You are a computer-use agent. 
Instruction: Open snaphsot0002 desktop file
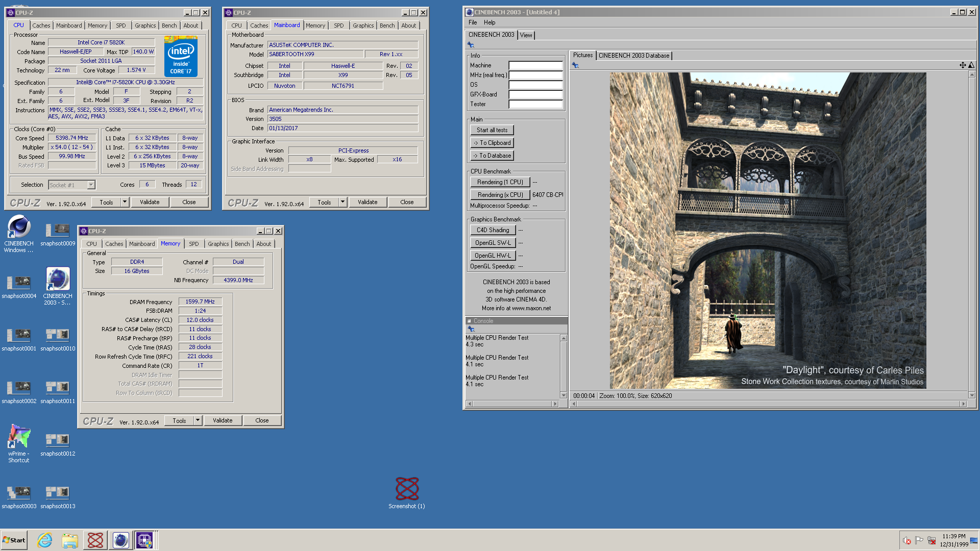(x=19, y=392)
